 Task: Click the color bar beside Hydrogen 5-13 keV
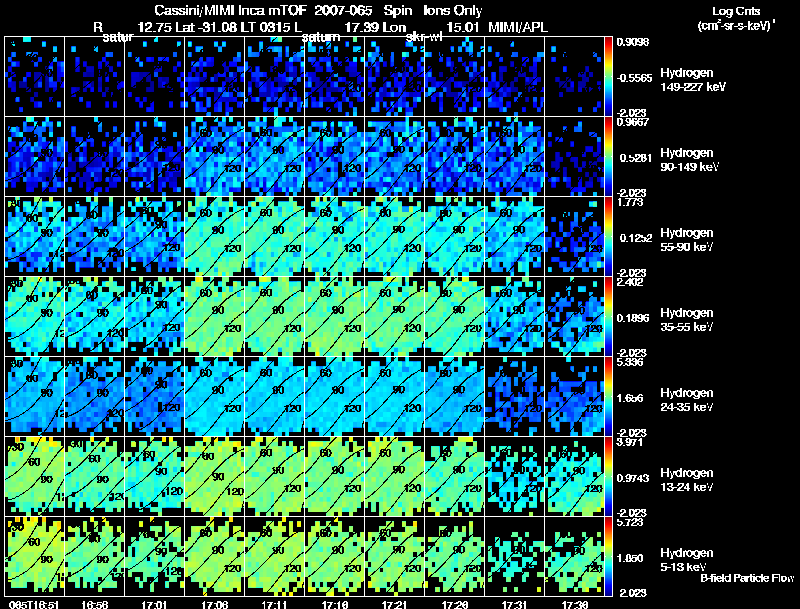click(608, 556)
